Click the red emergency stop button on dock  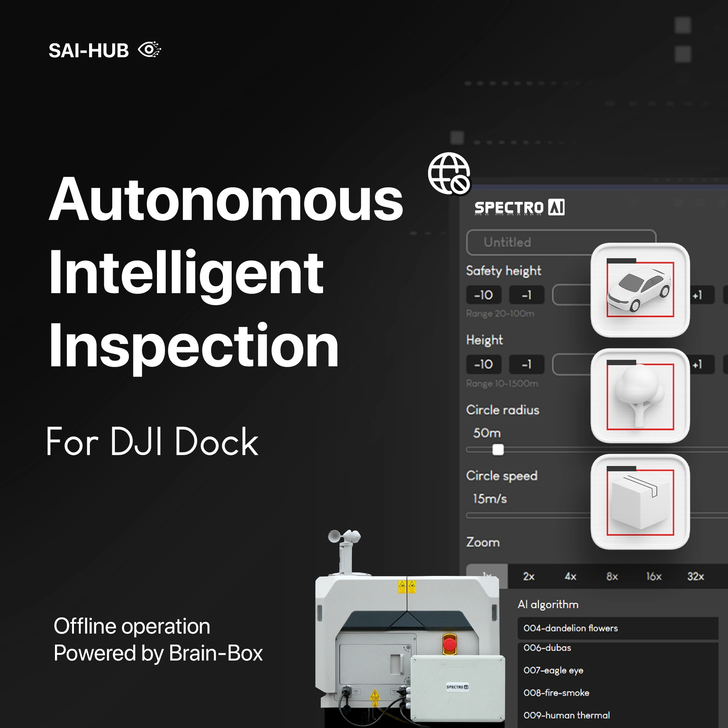450,644
